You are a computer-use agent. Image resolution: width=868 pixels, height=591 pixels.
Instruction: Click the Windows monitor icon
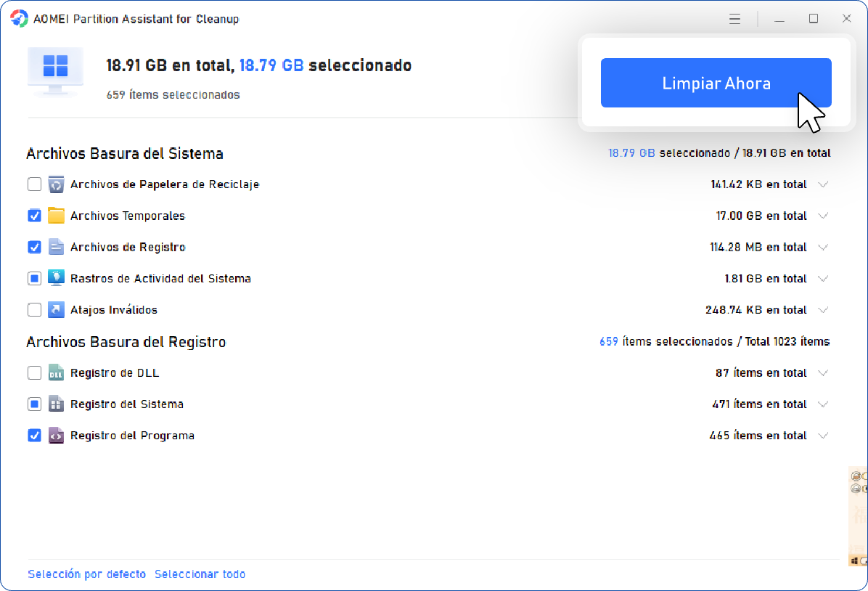coord(55,71)
